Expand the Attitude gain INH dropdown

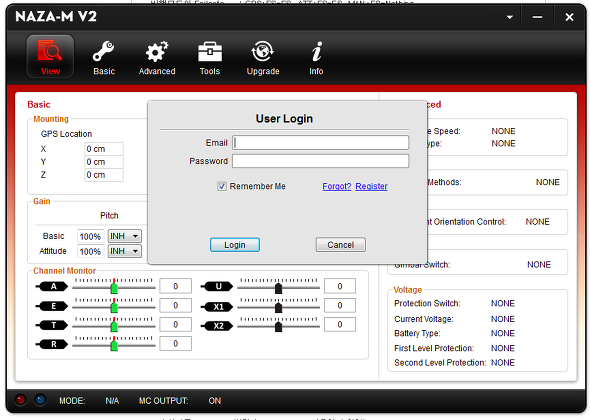[x=125, y=251]
